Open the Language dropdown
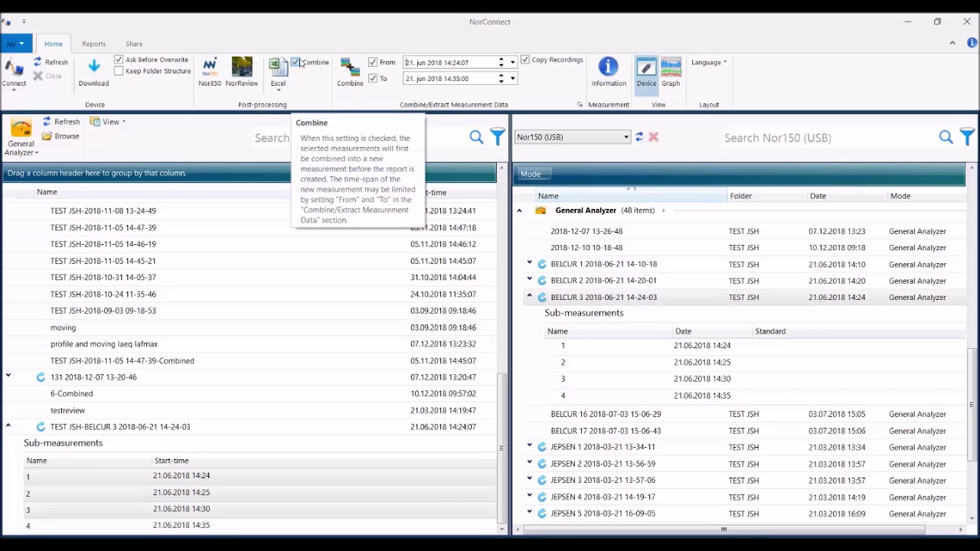Viewport: 980px width, 551px height. 709,62
